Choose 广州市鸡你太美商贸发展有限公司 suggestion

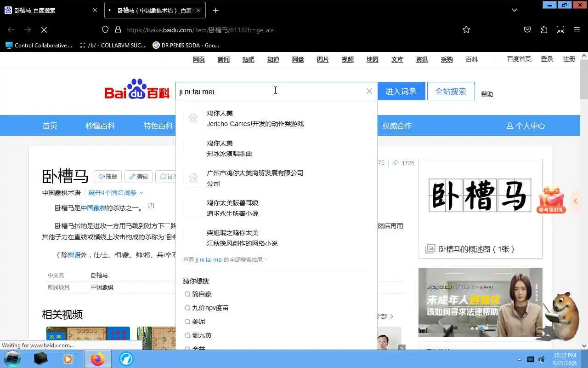click(277, 178)
